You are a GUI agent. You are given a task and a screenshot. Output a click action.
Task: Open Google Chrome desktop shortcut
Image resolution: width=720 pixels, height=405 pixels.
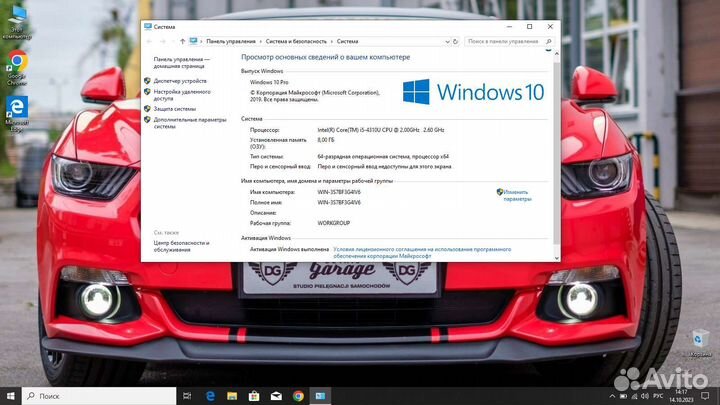[x=17, y=68]
